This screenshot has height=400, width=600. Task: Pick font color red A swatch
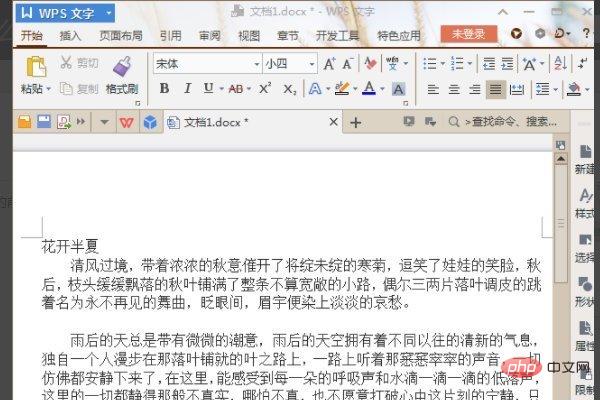pyautogui.click(x=369, y=88)
